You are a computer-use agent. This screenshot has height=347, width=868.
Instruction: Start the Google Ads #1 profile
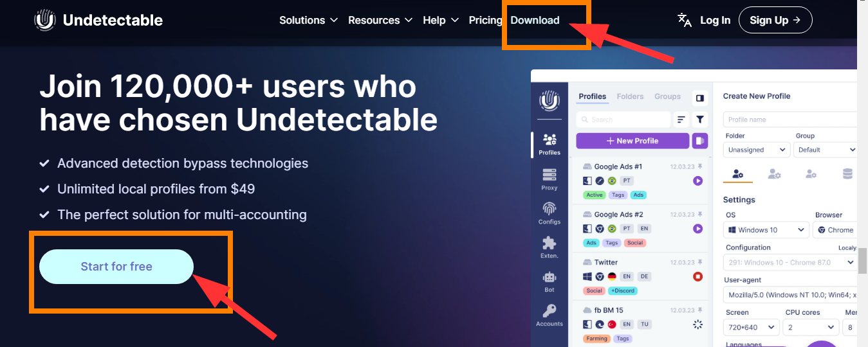(x=697, y=181)
